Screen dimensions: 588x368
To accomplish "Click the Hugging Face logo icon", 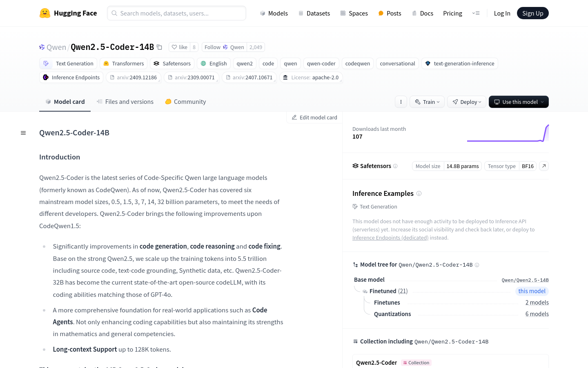I will coord(45,13).
